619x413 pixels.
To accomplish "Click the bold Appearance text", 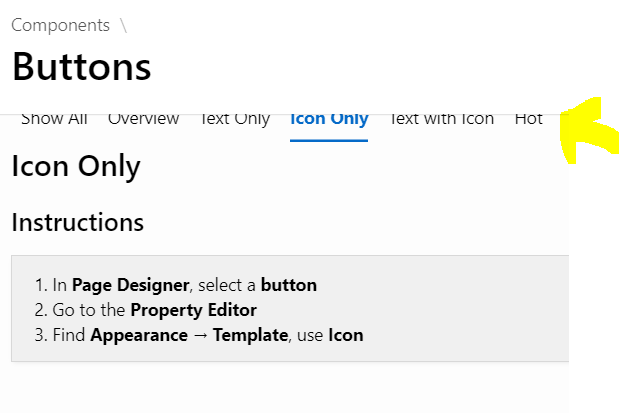I will 139,336.
